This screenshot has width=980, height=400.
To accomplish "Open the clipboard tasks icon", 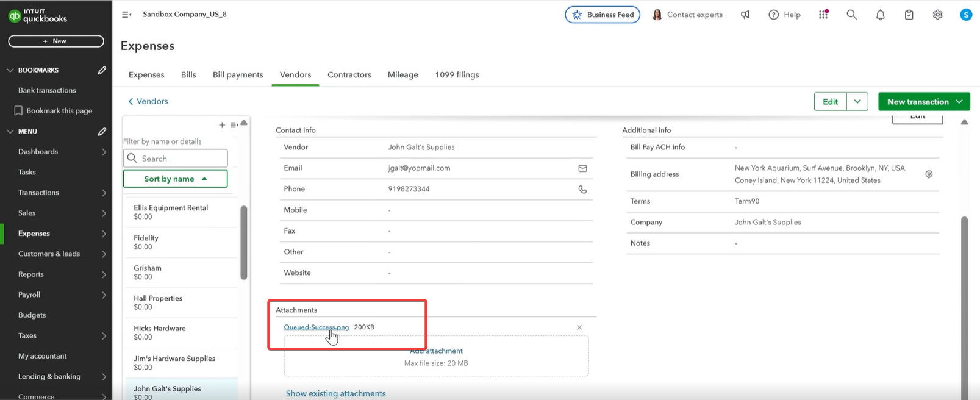I will coord(909,15).
